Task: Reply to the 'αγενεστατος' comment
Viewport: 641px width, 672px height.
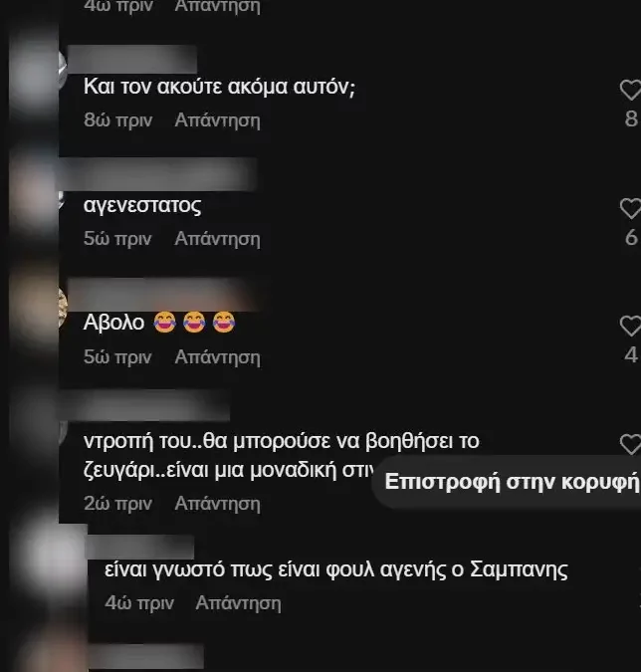Action: pyautogui.click(x=217, y=239)
